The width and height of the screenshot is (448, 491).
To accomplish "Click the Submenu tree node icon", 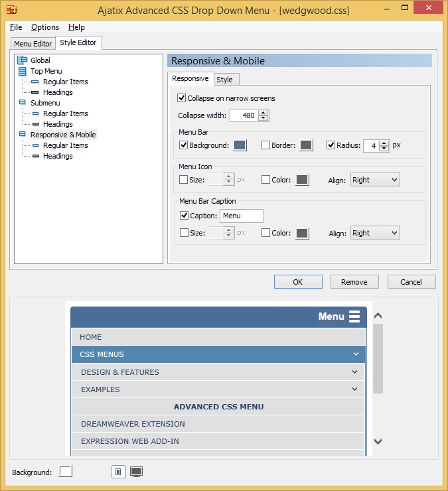I will (x=23, y=102).
